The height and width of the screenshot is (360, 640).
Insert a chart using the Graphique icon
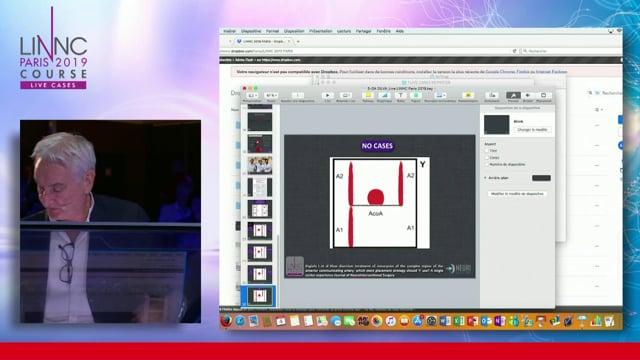pyautogui.click(x=384, y=96)
